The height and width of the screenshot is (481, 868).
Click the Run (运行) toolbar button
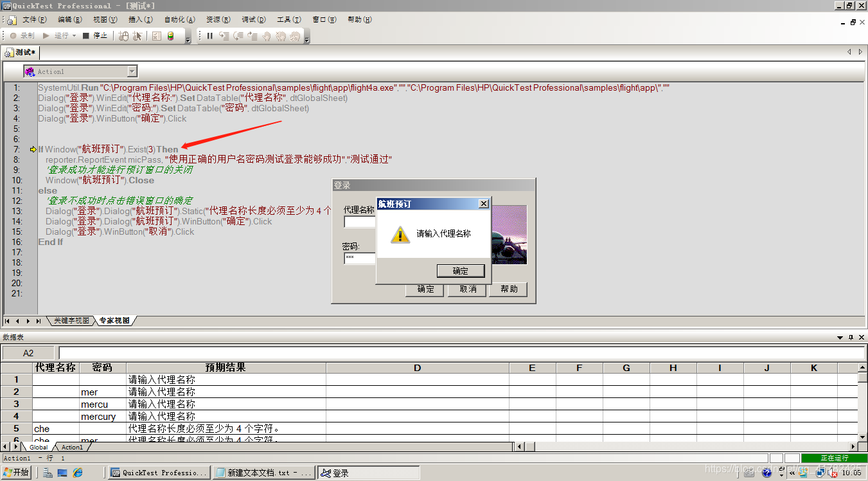[56, 36]
